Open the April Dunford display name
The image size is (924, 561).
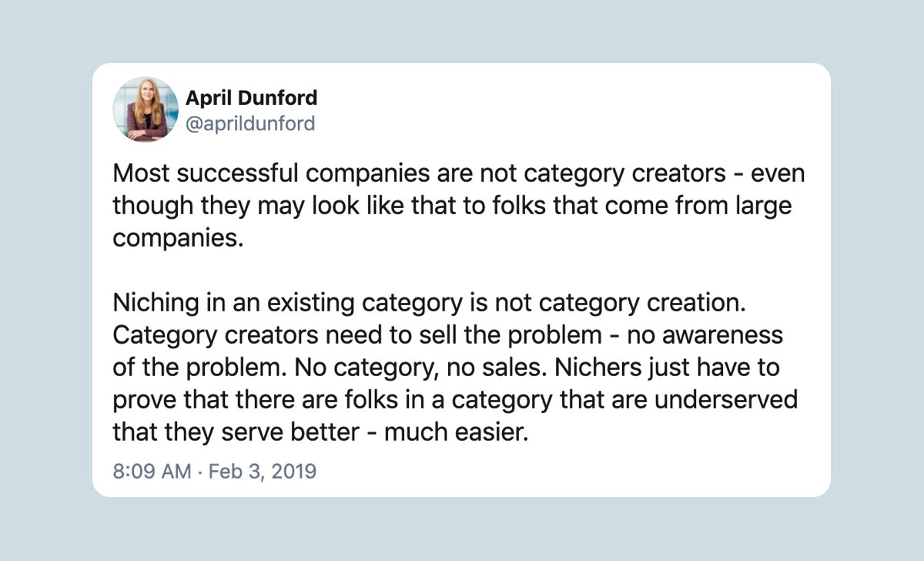tap(251, 98)
